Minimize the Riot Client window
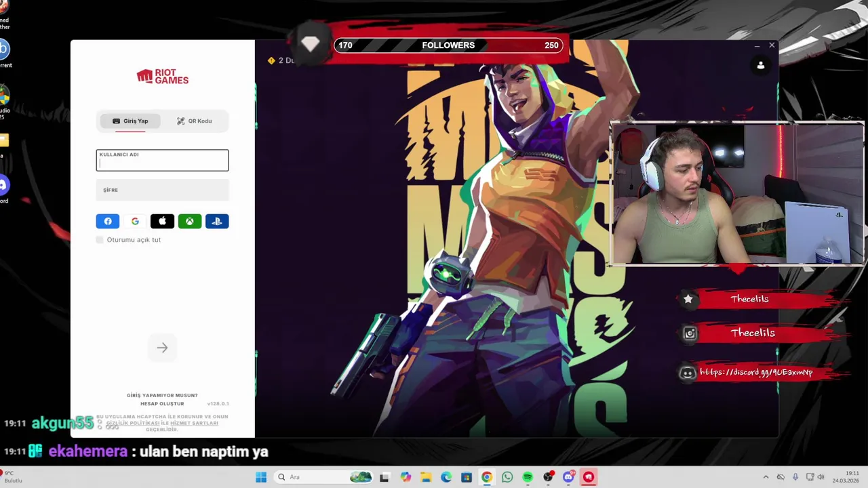The image size is (868, 488). click(757, 45)
